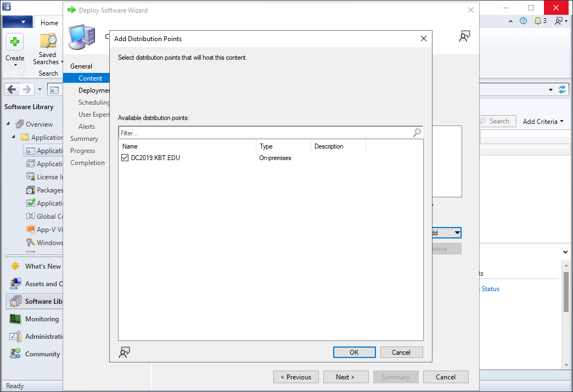Click the green plus Create icon
This screenshot has height=392, width=573.
[x=15, y=42]
